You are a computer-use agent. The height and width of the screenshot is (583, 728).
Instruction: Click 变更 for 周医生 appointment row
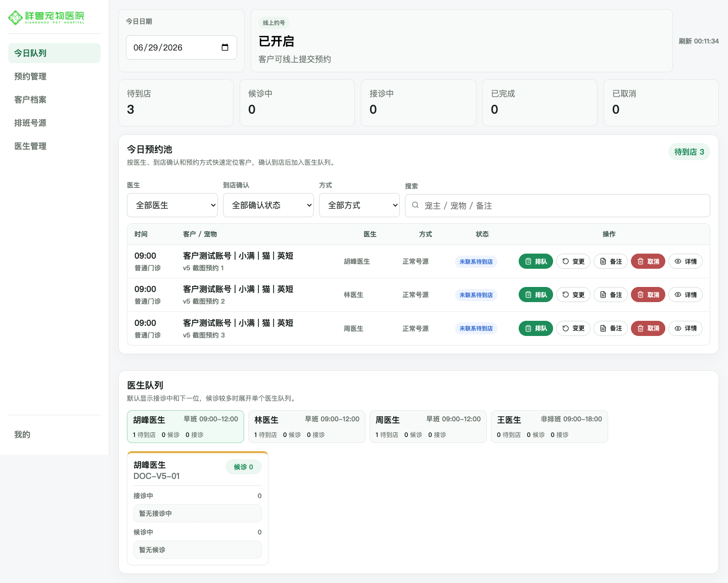tap(573, 328)
